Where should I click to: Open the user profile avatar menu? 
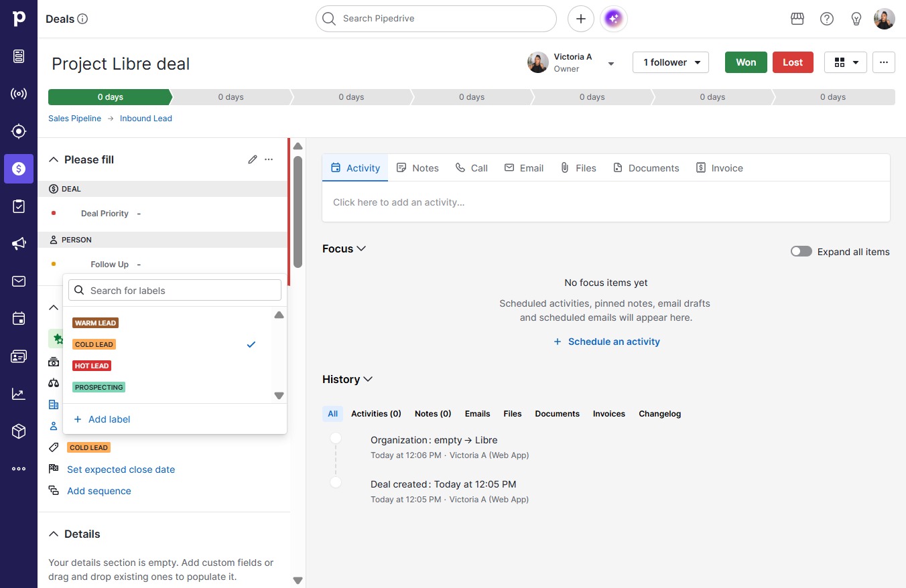[x=885, y=19]
